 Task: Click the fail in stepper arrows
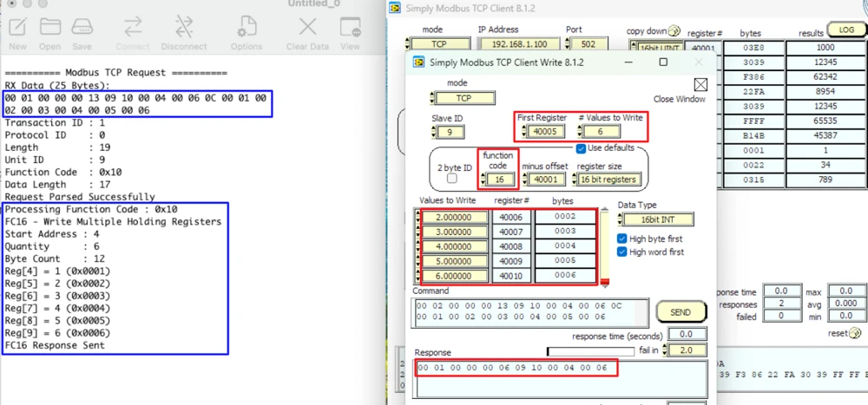pyautogui.click(x=666, y=350)
